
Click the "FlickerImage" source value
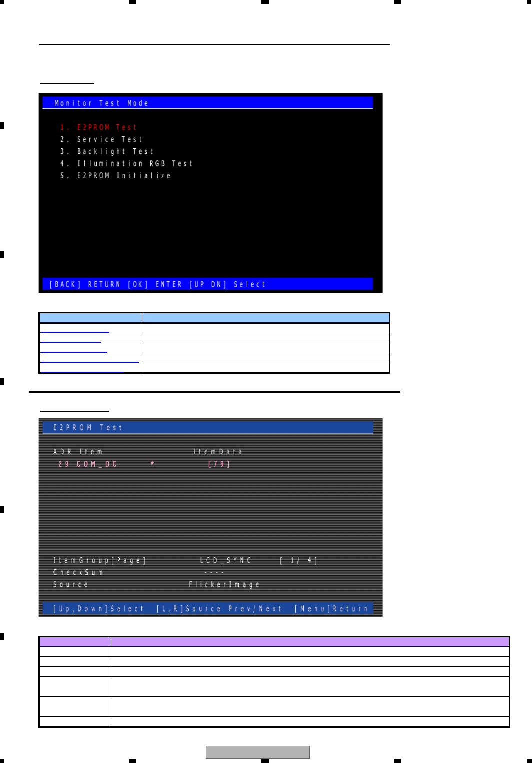tap(224, 584)
